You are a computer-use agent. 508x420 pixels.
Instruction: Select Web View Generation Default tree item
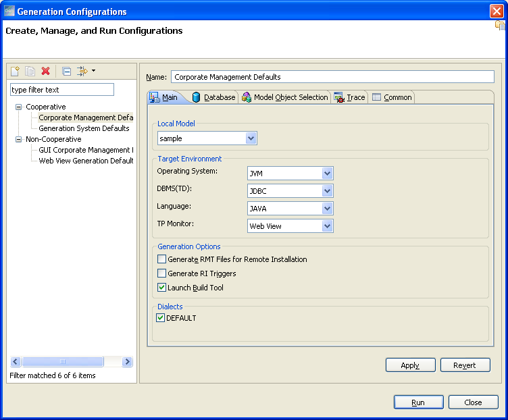click(x=86, y=161)
